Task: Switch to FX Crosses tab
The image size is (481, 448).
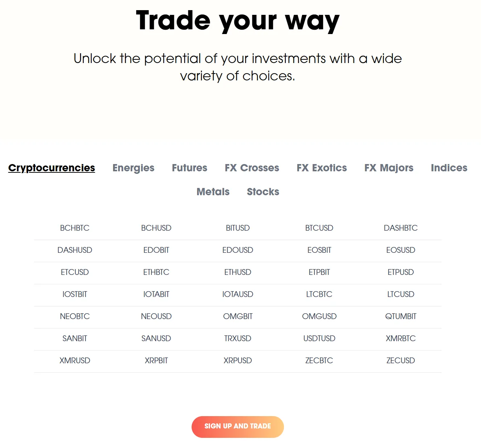Action: pos(252,168)
